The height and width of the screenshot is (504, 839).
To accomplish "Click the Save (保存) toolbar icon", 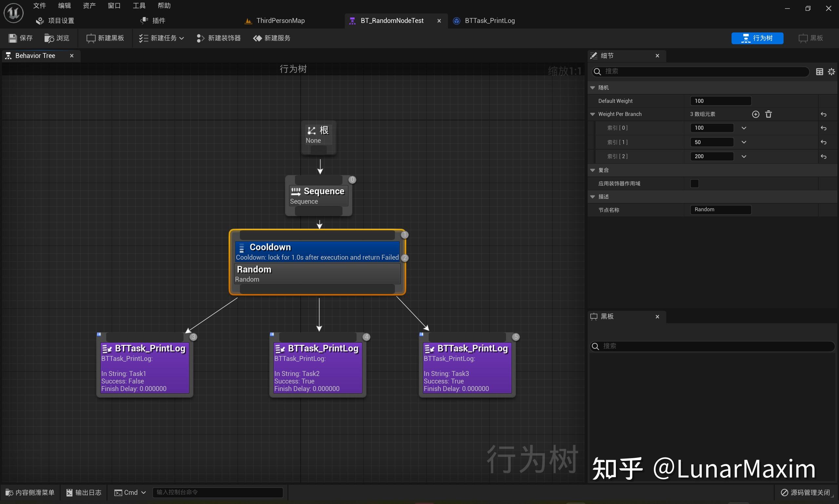I will click(12, 38).
